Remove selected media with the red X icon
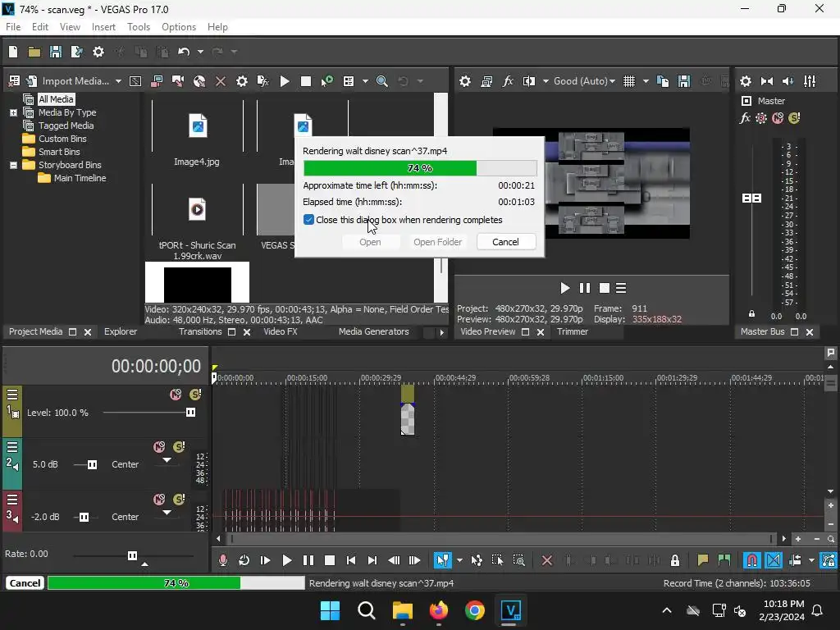Viewport: 840px width, 630px height. pos(220,81)
